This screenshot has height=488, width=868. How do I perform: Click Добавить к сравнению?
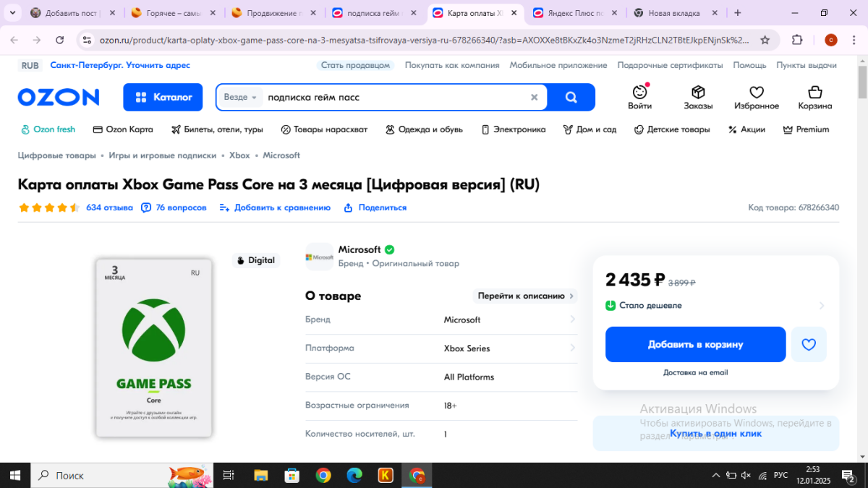pos(275,207)
